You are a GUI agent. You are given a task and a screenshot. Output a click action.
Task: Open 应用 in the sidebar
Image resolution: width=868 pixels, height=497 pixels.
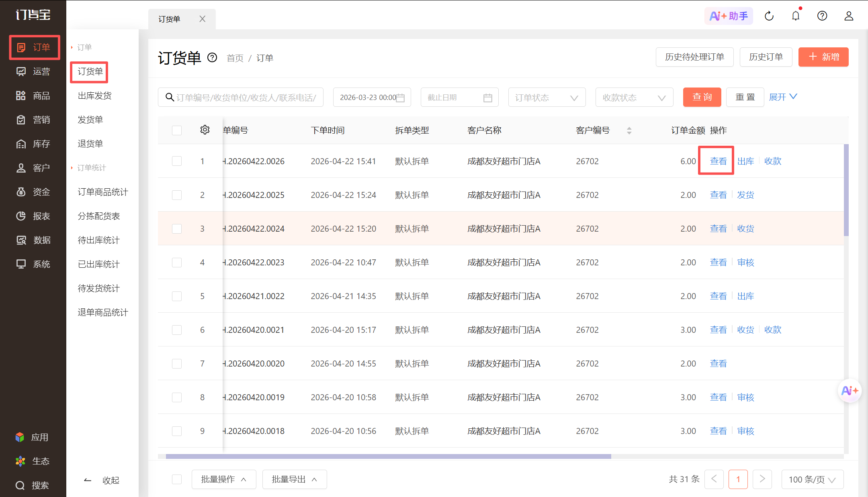click(x=32, y=437)
